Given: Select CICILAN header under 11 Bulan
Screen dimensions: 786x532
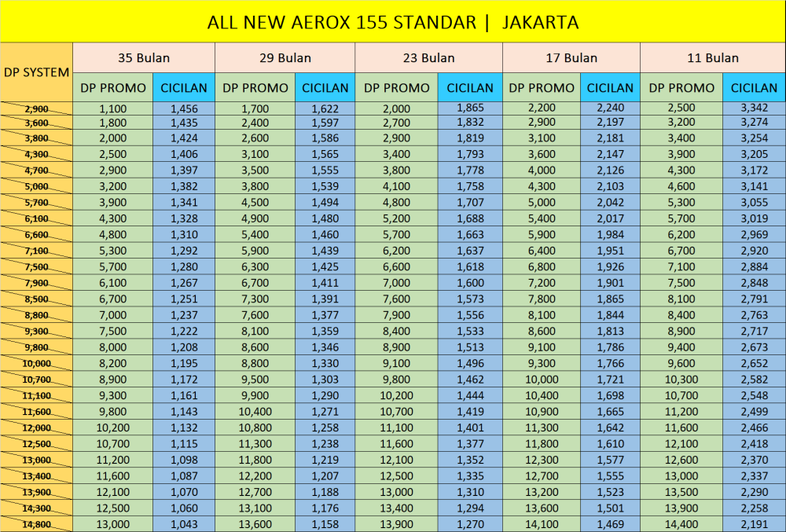Looking at the screenshot, I should pyautogui.click(x=754, y=88).
